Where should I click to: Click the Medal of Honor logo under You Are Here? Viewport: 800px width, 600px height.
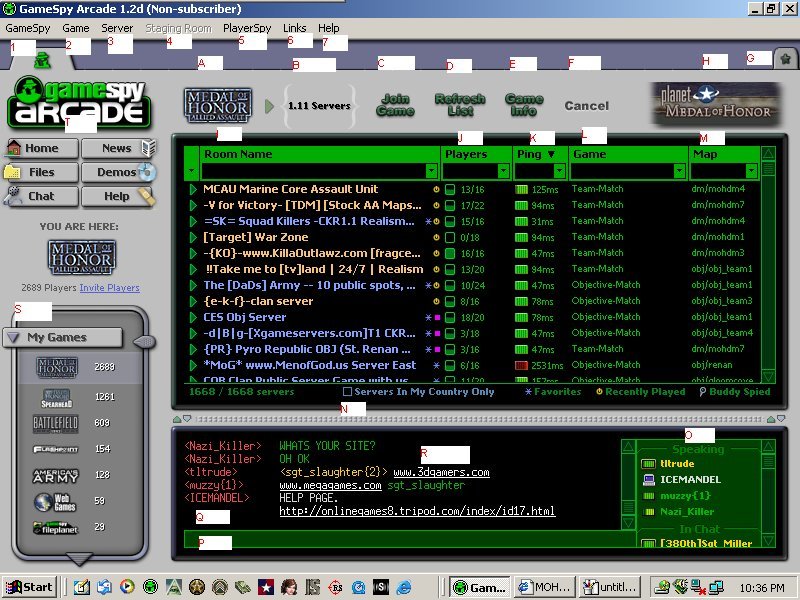tap(82, 257)
